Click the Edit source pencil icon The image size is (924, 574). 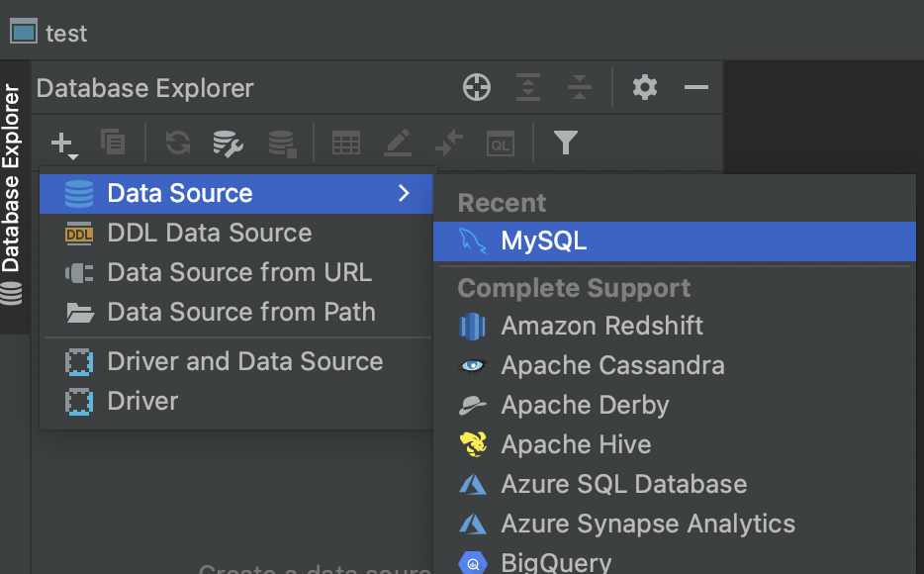(398, 143)
